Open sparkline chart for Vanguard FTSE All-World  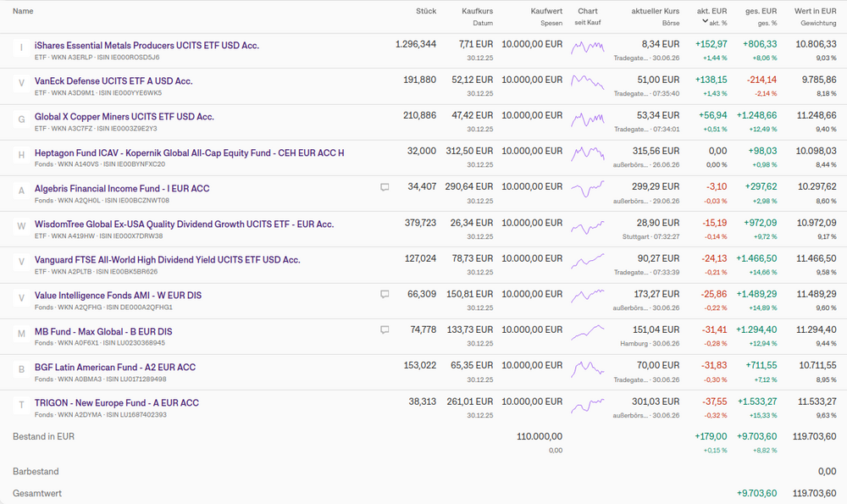[x=588, y=261]
